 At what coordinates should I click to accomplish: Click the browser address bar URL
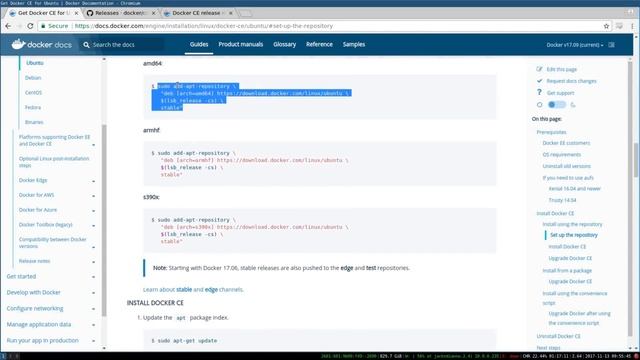(x=204, y=26)
